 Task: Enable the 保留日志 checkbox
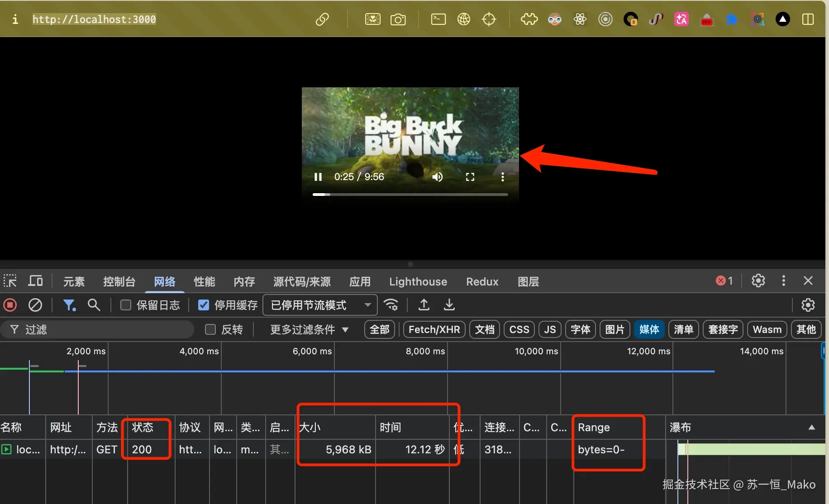[126, 305]
